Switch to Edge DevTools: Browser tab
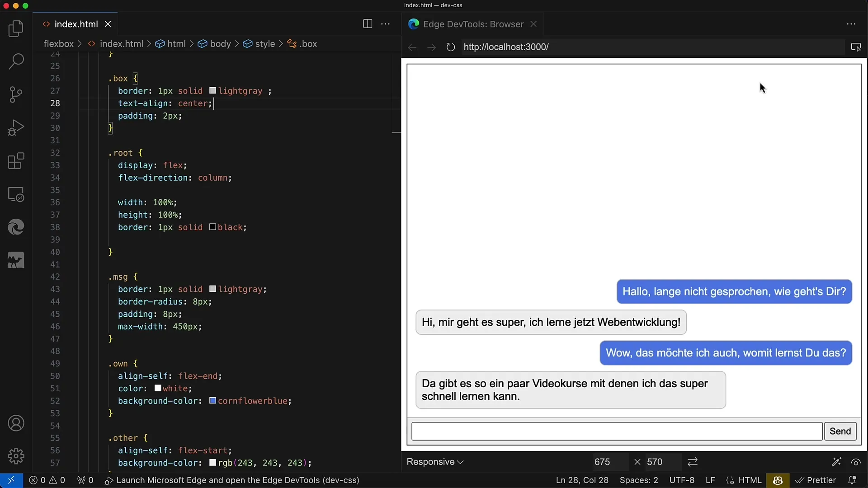Screen dimensions: 868x488 473,24
